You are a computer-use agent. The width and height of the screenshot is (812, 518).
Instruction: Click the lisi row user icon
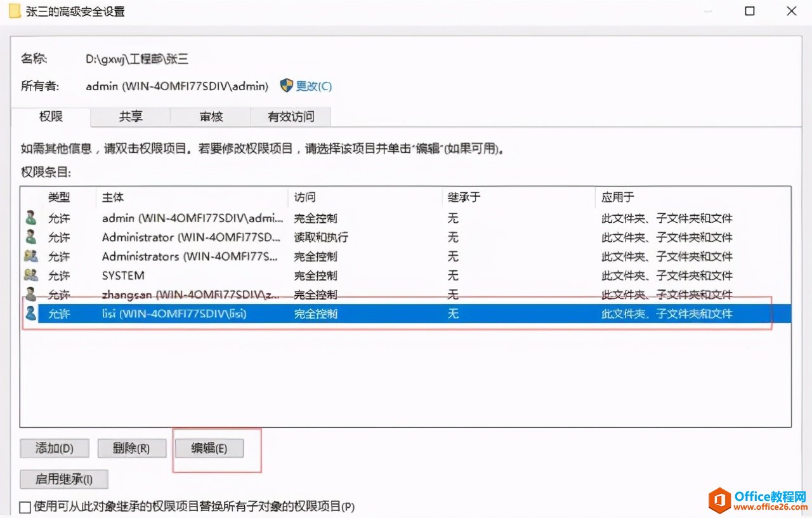(x=30, y=313)
